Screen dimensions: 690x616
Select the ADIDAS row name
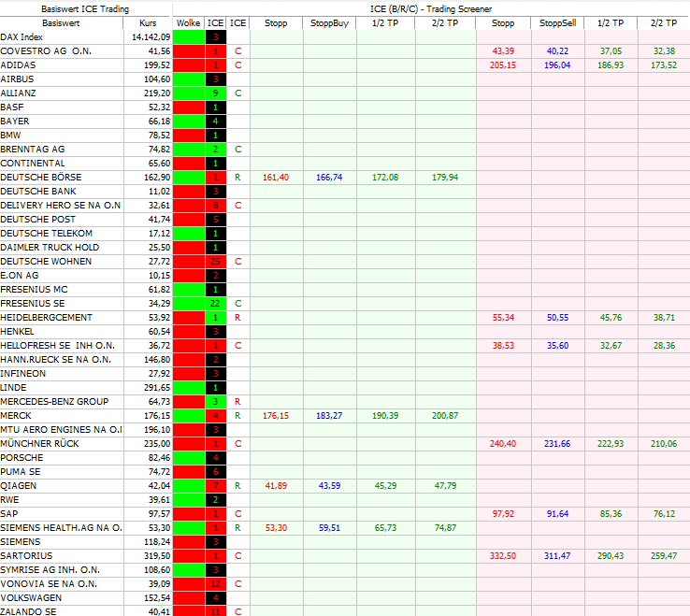[x=18, y=65]
